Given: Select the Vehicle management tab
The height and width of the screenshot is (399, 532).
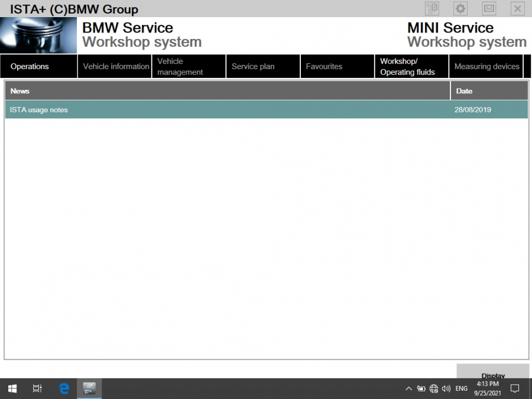Looking at the screenshot, I should [x=179, y=66].
